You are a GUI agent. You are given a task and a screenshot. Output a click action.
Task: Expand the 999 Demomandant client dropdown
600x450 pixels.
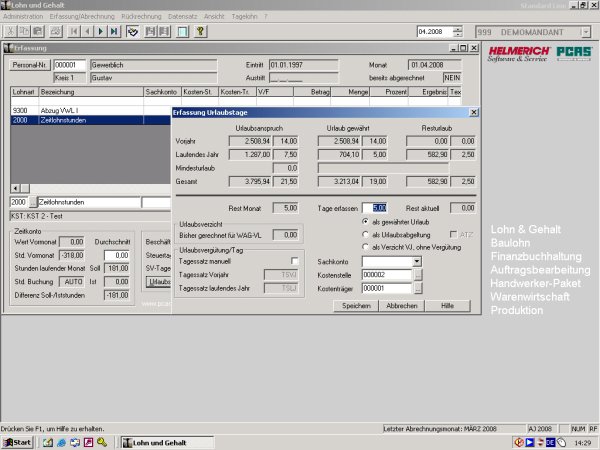(585, 32)
